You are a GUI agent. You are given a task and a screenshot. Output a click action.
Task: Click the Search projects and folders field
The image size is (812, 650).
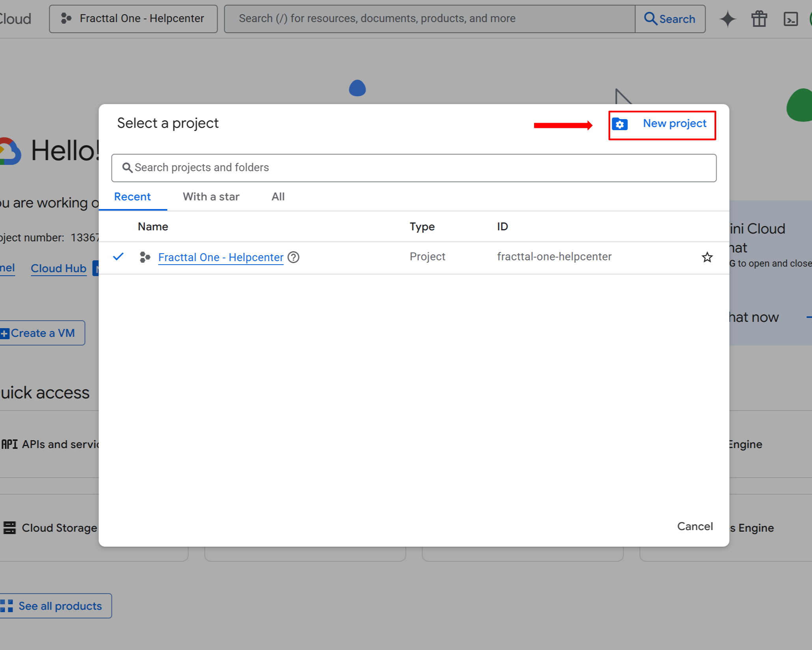click(414, 168)
